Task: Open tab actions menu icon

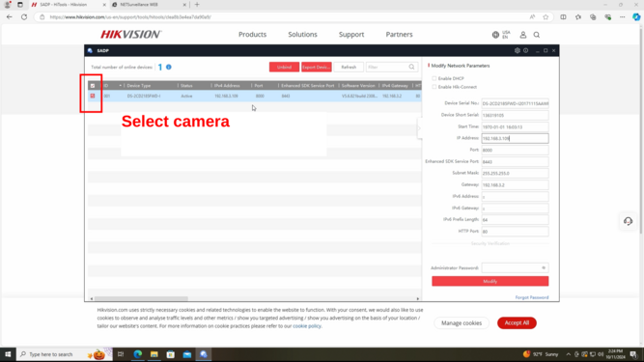Action: (x=19, y=5)
